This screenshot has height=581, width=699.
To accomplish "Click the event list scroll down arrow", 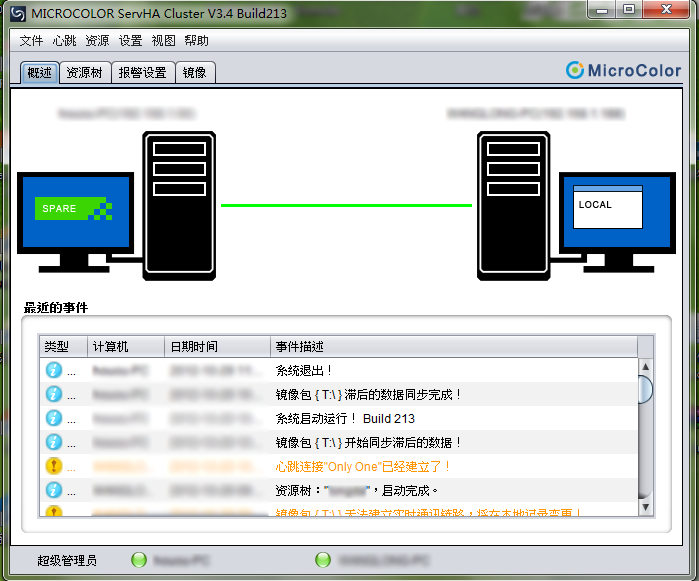I will click(646, 507).
